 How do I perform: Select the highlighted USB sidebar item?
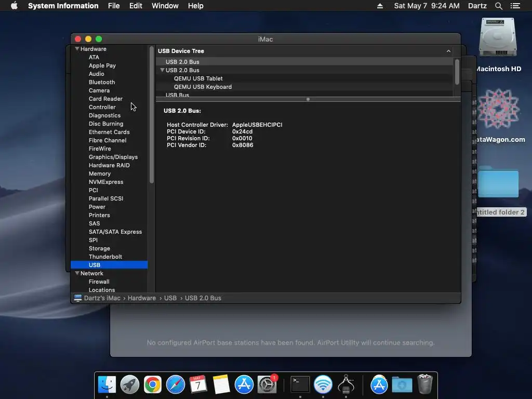click(x=109, y=265)
